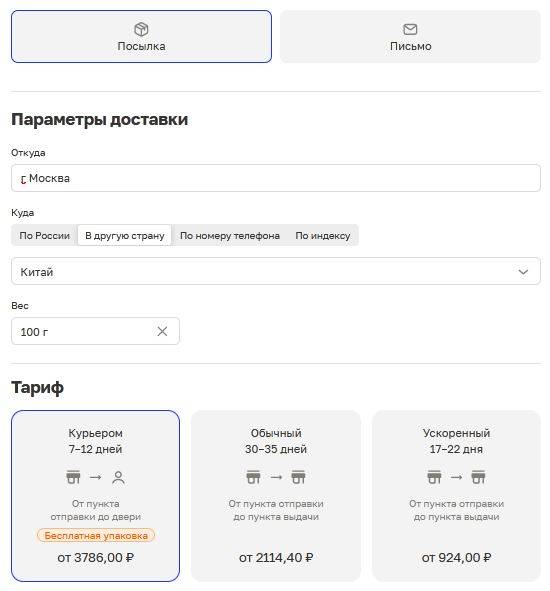
Task: Switch to the По России tab
Action: point(44,236)
